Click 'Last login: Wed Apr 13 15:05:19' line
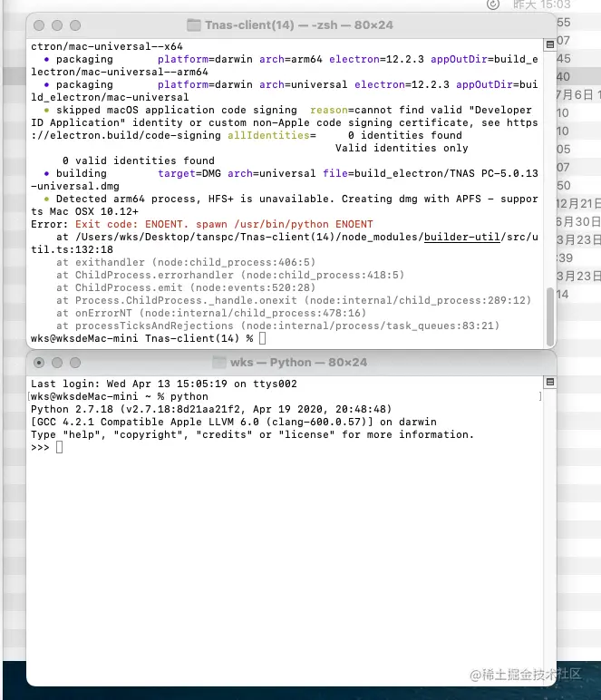Screen dimensions: 601x700 164,384
